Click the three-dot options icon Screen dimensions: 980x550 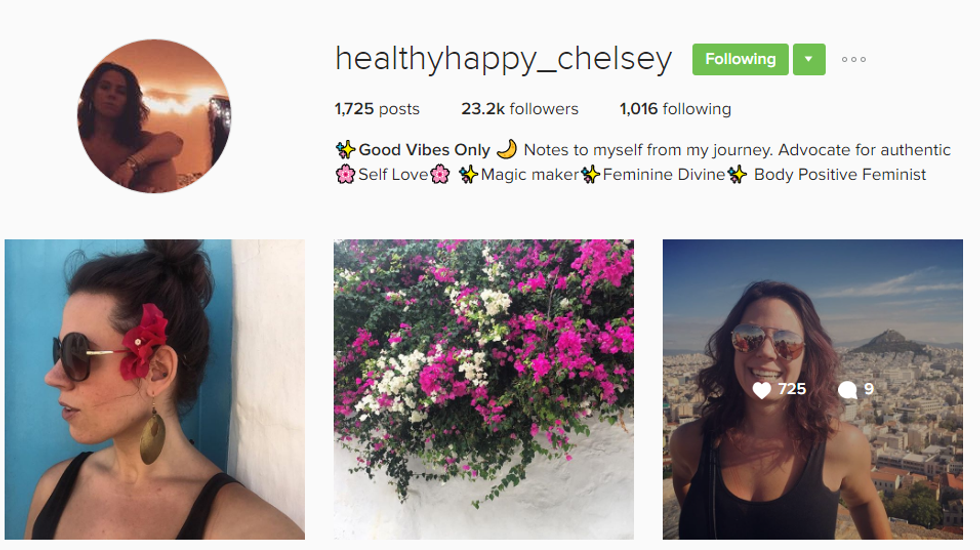tap(853, 59)
